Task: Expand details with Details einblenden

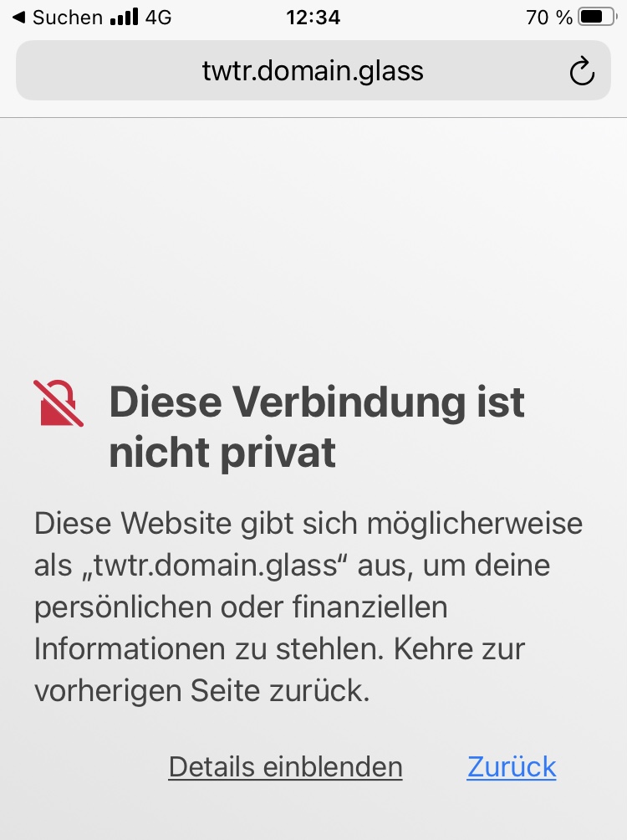Action: [285, 766]
